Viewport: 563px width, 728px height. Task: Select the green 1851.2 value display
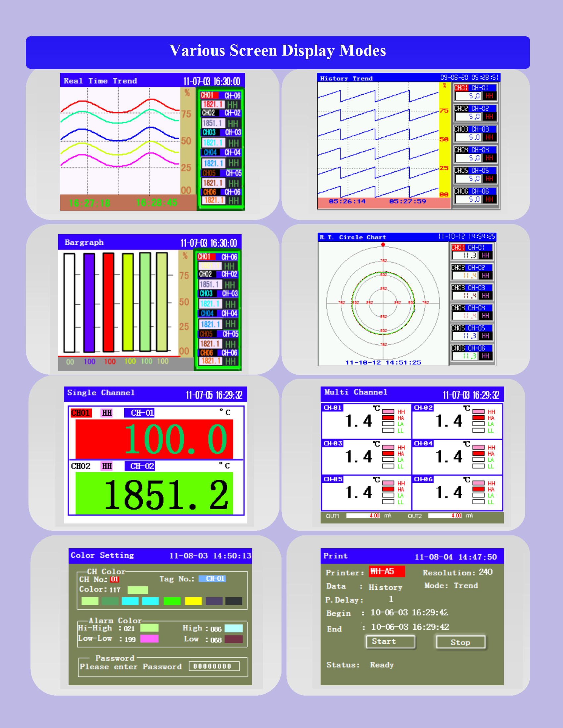[x=154, y=493]
